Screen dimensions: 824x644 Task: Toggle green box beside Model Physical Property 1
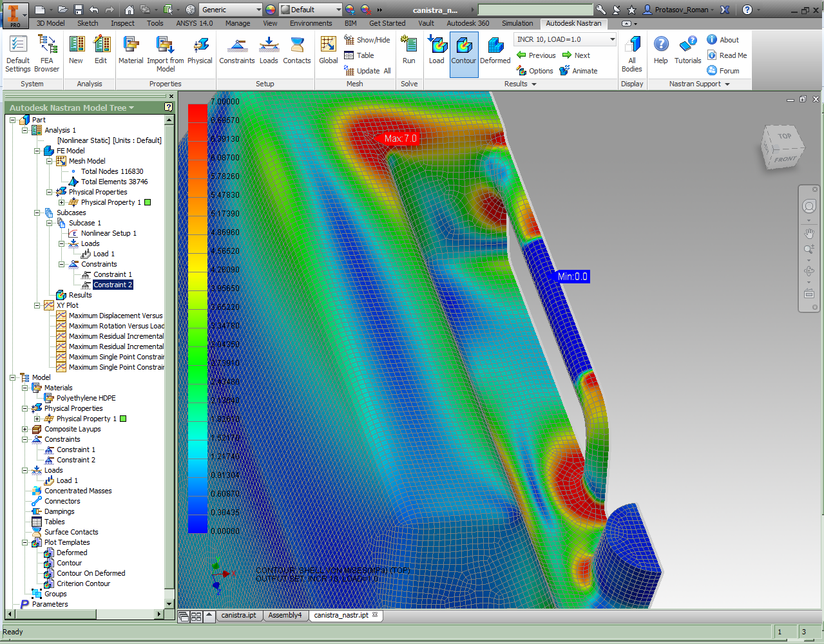[x=123, y=419]
